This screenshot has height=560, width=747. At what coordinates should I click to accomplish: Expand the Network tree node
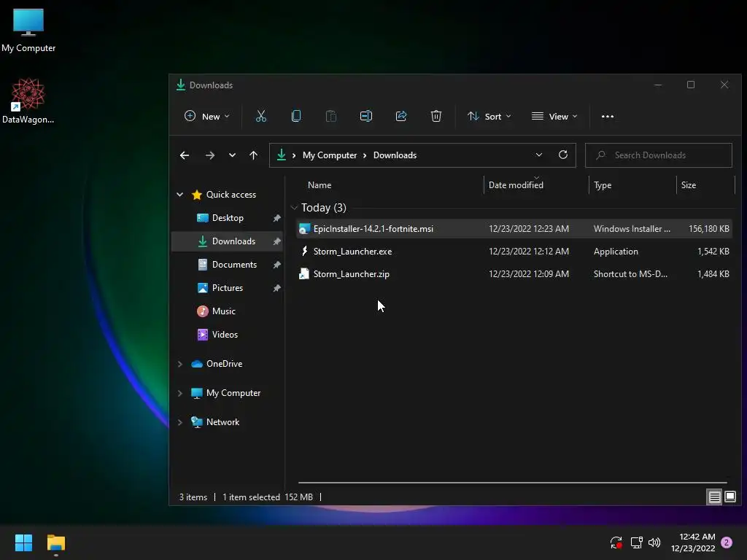click(x=180, y=422)
